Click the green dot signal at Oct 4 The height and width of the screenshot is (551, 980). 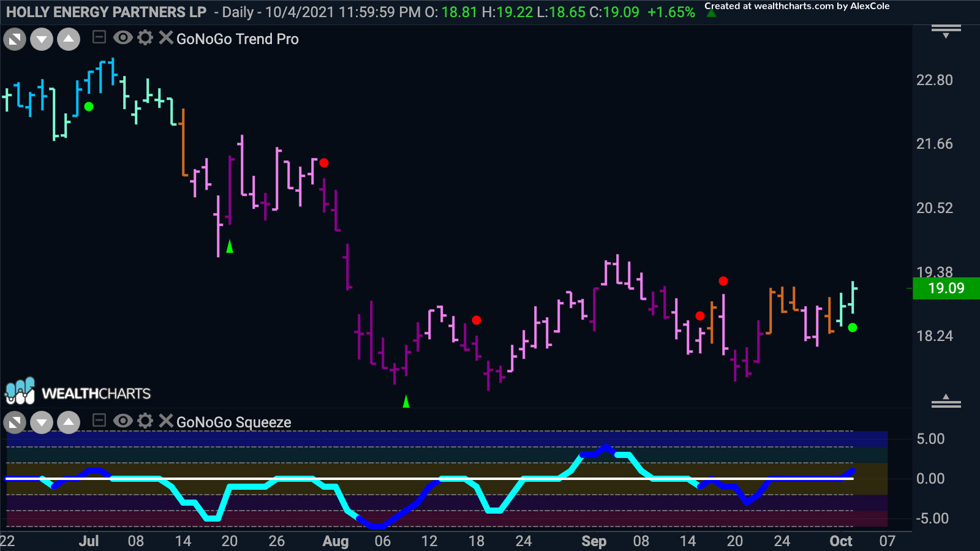[x=853, y=328]
